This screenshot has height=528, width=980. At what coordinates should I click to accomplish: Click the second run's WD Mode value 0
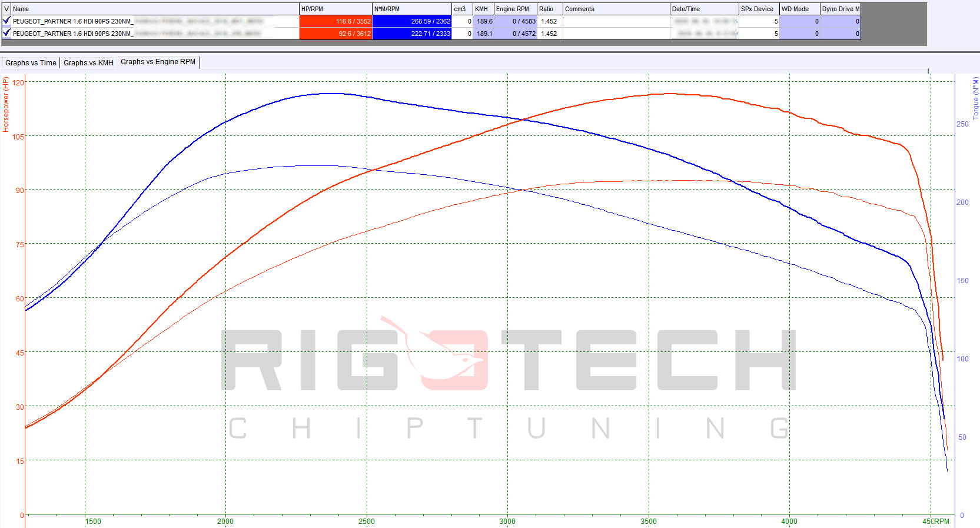click(800, 34)
